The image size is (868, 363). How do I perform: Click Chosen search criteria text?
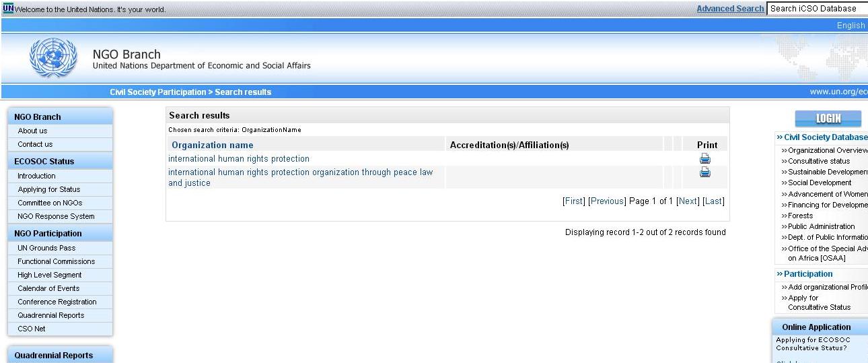235,130
